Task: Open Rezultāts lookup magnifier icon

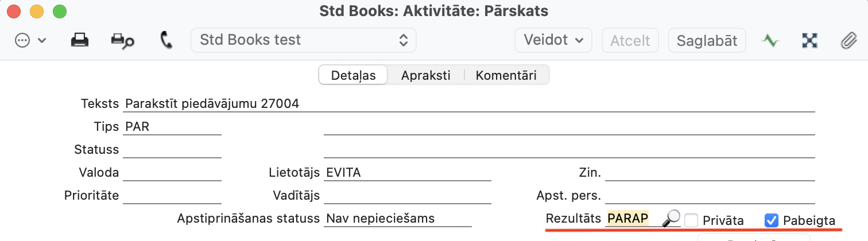Action: (671, 218)
